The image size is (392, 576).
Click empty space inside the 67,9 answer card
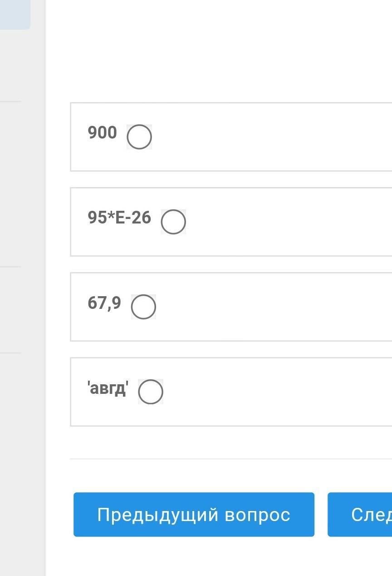pyautogui.click(x=272, y=307)
